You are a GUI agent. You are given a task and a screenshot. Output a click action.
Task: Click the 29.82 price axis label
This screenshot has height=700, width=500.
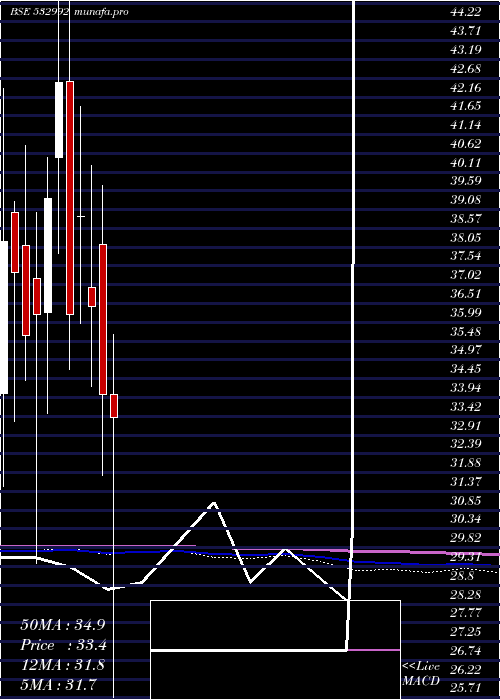click(x=466, y=538)
